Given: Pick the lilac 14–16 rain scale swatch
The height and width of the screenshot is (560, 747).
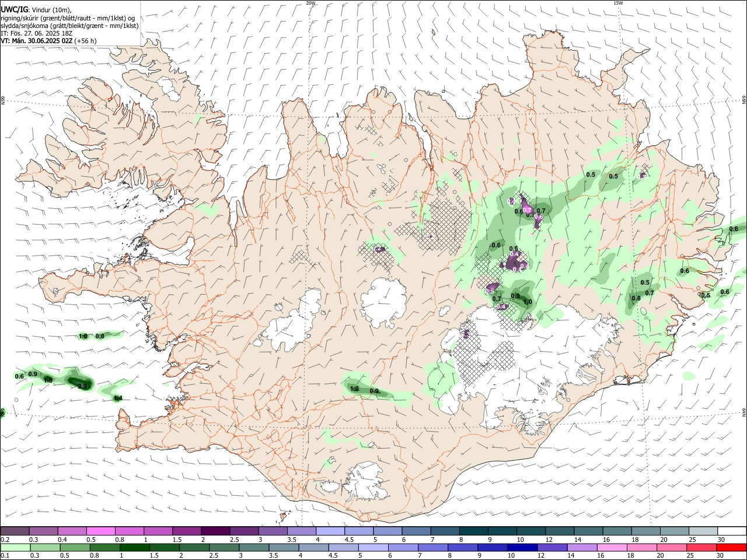Looking at the screenshot, I should tap(581, 547).
